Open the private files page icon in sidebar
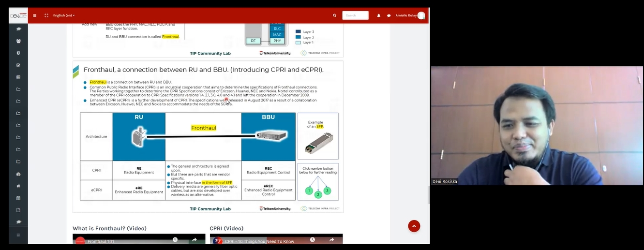Viewport: 644px width, 250px height. tap(18, 210)
